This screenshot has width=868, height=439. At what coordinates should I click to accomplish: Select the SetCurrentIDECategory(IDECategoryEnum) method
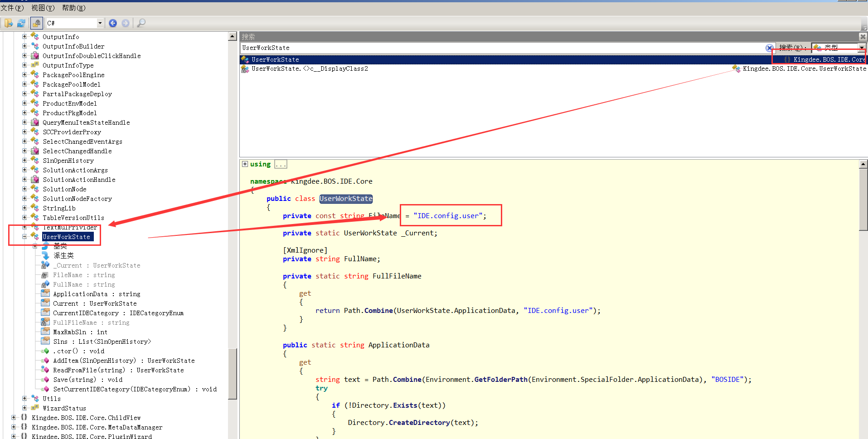click(x=135, y=389)
